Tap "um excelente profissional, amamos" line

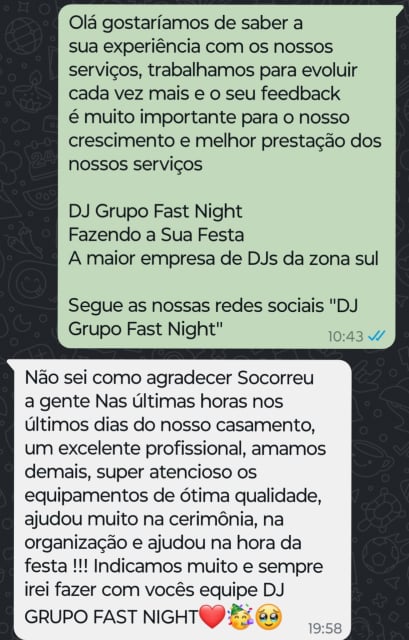click(x=175, y=449)
